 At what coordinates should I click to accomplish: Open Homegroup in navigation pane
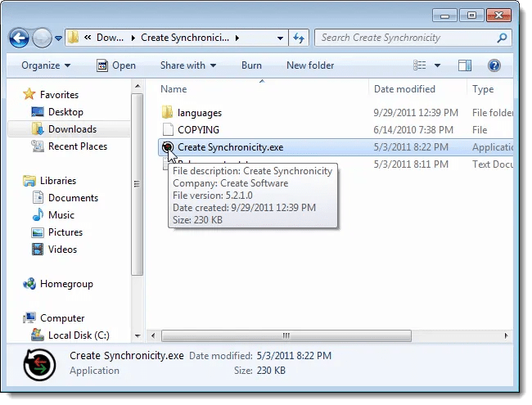pyautogui.click(x=66, y=284)
